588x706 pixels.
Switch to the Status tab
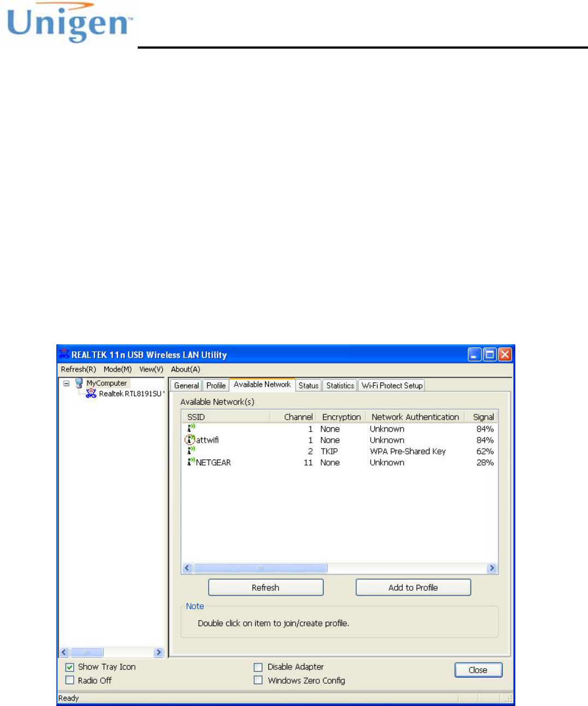(308, 385)
